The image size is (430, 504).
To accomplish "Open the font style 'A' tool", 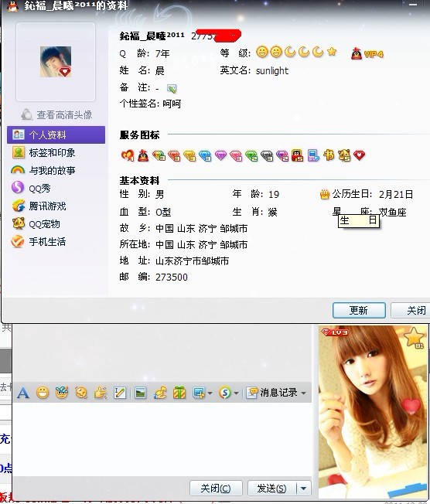I will (23, 393).
